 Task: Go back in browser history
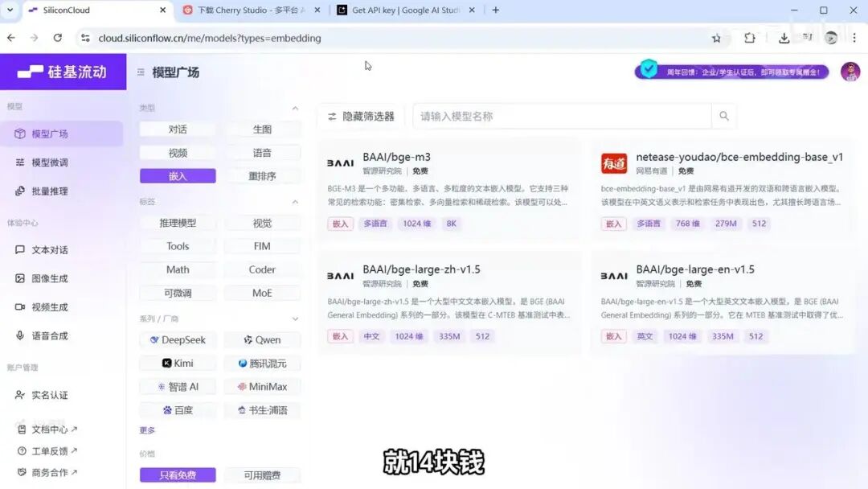11,38
